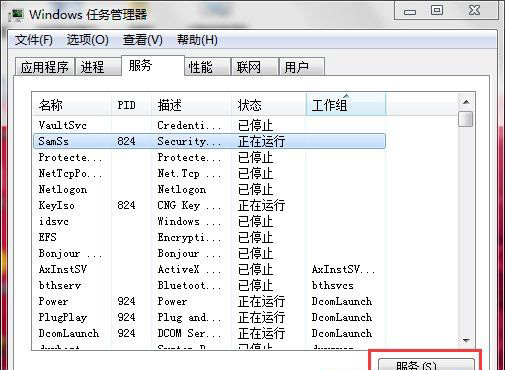Click 已停止 status in EFS row
The width and height of the screenshot is (505, 370).
[x=255, y=237]
